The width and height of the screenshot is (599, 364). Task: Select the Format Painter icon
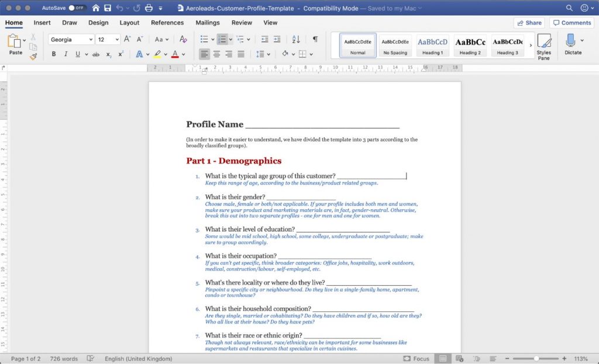point(33,56)
